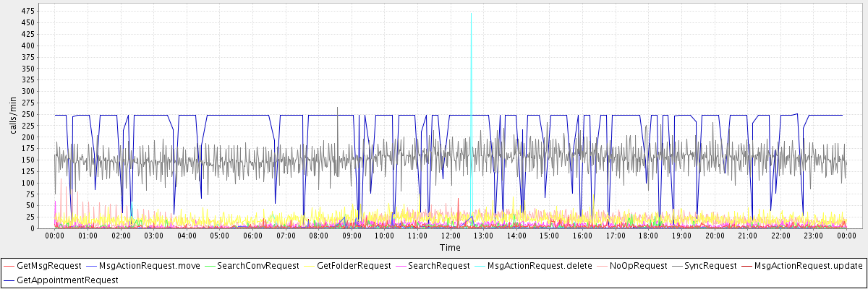Screen dimensions: 868x289
Task: Click the 18:00 time axis label
Action: pyautogui.click(x=648, y=236)
